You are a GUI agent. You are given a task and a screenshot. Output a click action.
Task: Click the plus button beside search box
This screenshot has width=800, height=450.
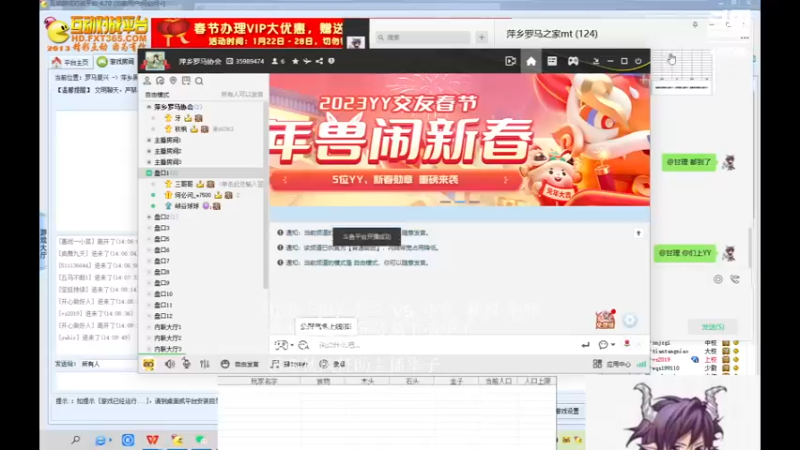(481, 37)
